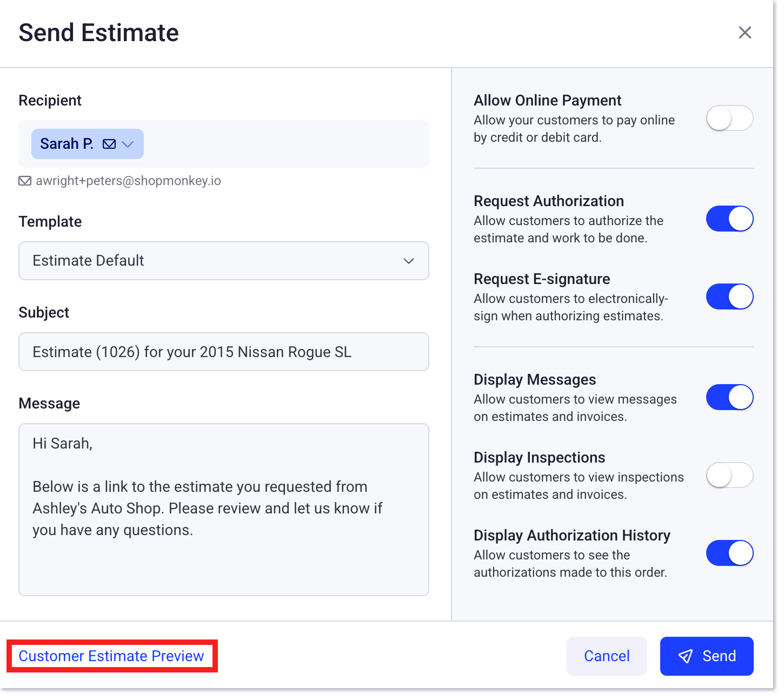
Task: Click the Subject field for Estimate 1026
Action: tap(223, 352)
